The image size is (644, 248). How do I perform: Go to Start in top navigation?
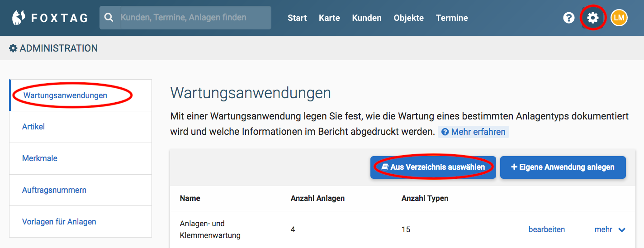pyautogui.click(x=297, y=18)
